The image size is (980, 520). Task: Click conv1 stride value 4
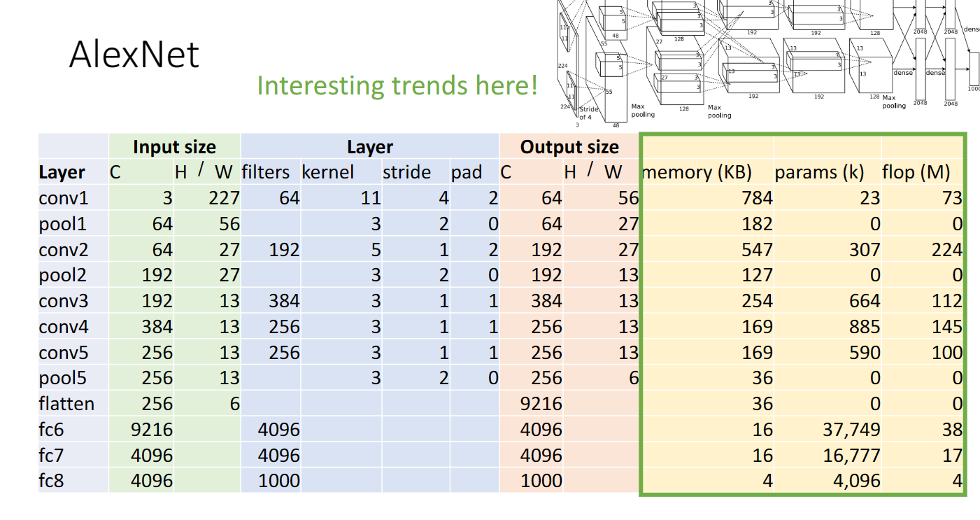444,198
